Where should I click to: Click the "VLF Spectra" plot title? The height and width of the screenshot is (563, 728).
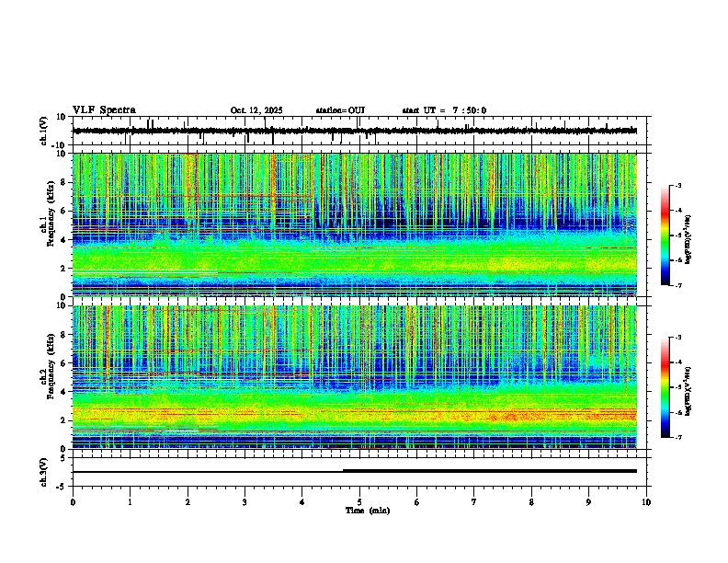104,110
